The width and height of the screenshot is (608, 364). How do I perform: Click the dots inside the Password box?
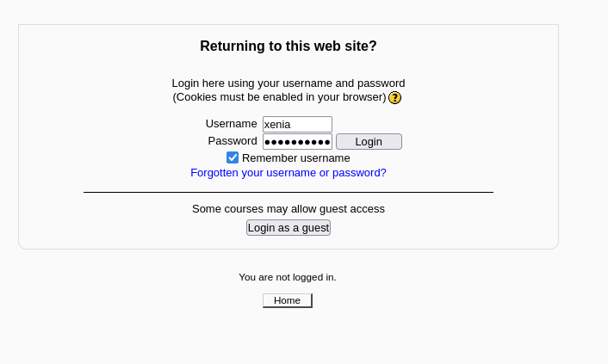tap(297, 142)
